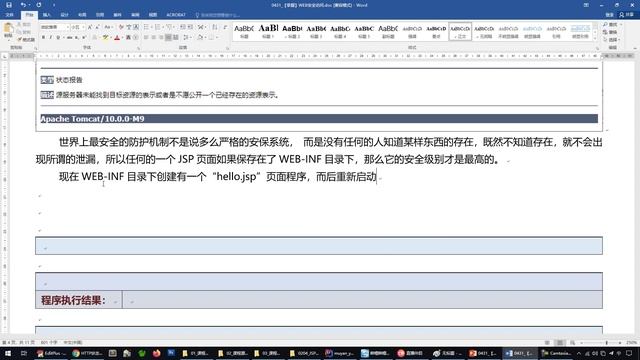Open the File tab
The width and height of the screenshot is (640, 360).
(9, 15)
